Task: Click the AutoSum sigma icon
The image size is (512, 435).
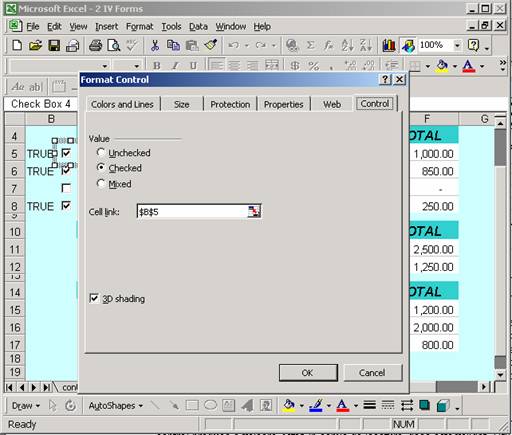Action: pos(310,45)
